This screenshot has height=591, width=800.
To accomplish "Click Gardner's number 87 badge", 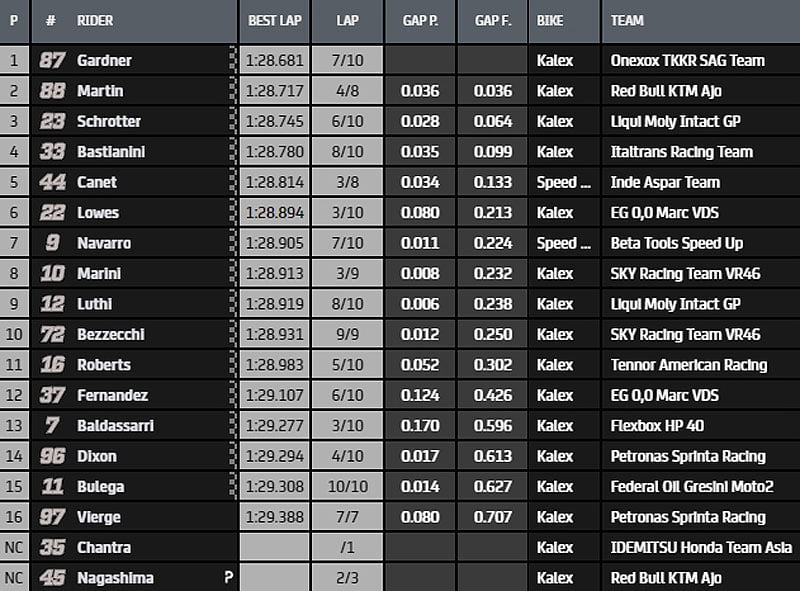I will pyautogui.click(x=52, y=61).
